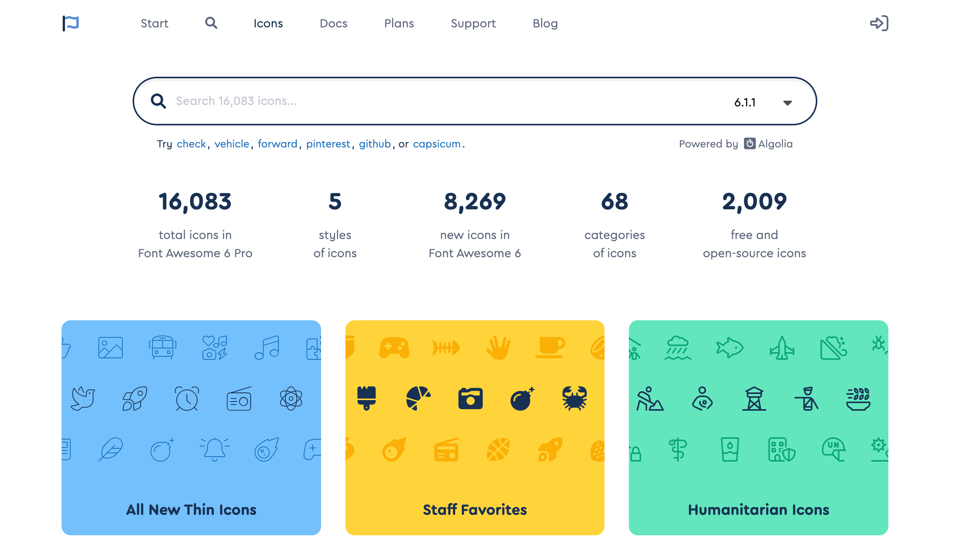Open the Staff Favorites card

coord(475,509)
